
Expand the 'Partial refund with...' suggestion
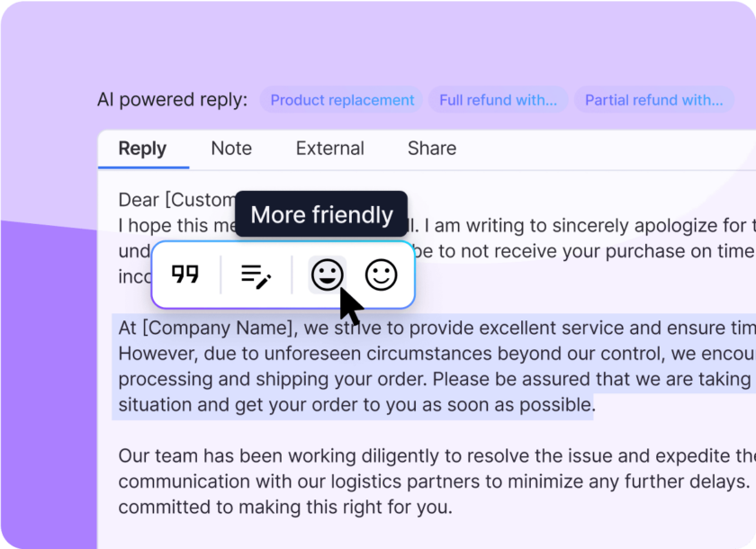(x=653, y=100)
